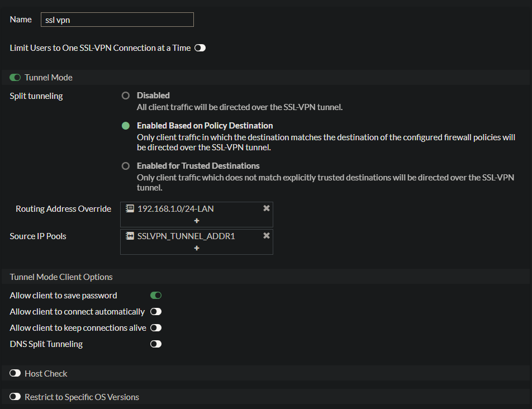Select Enabled for Trusted Destinations radio

126,166
